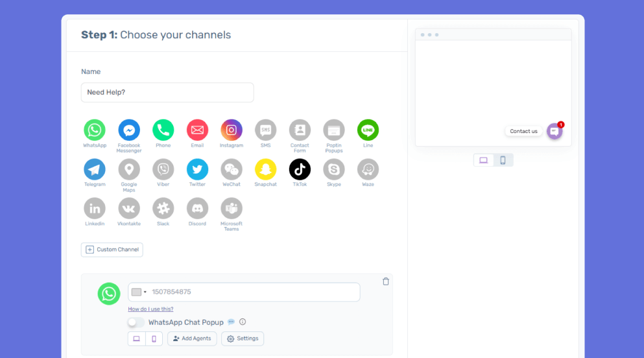Select the TikTok channel icon
This screenshot has width=644, height=358.
[x=300, y=169]
